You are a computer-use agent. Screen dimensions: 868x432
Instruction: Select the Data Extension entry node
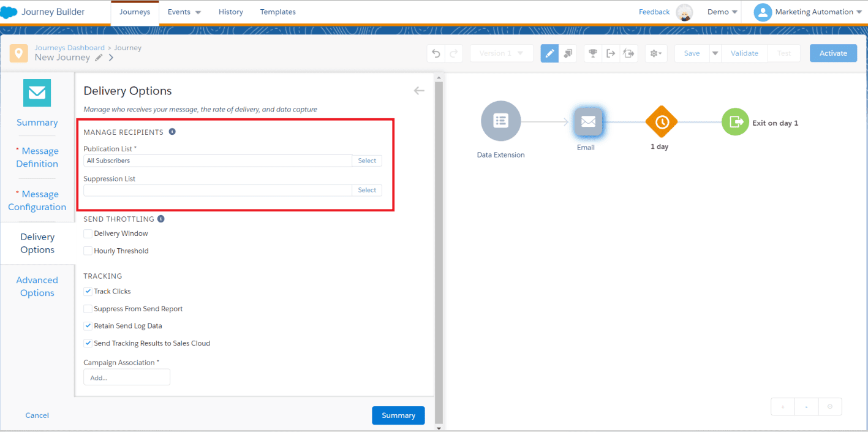tap(500, 121)
